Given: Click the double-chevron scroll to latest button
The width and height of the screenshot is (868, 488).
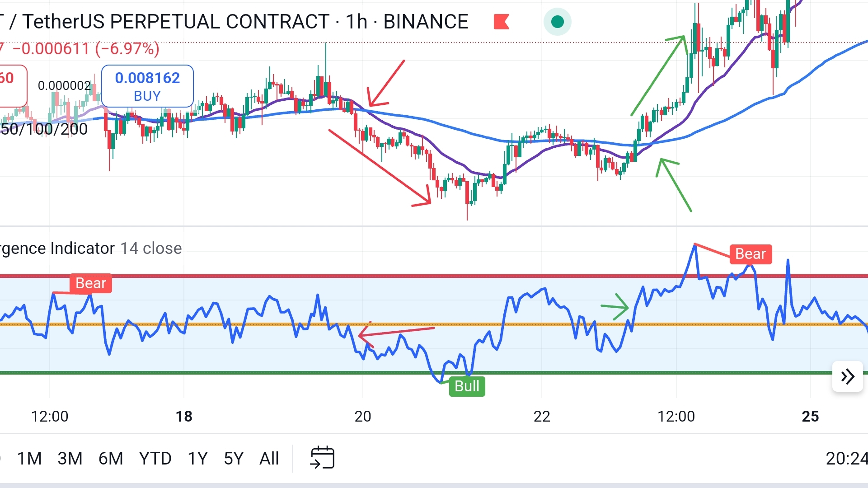Looking at the screenshot, I should (847, 376).
